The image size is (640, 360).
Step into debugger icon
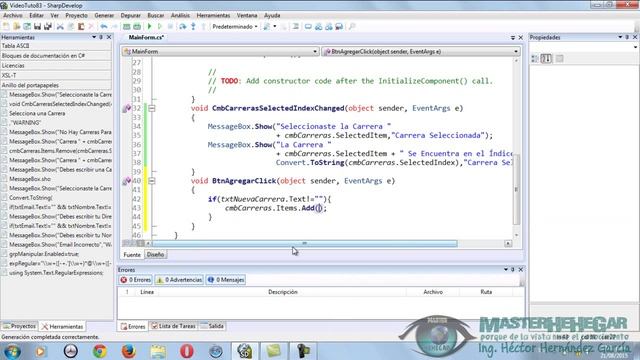tap(193, 27)
